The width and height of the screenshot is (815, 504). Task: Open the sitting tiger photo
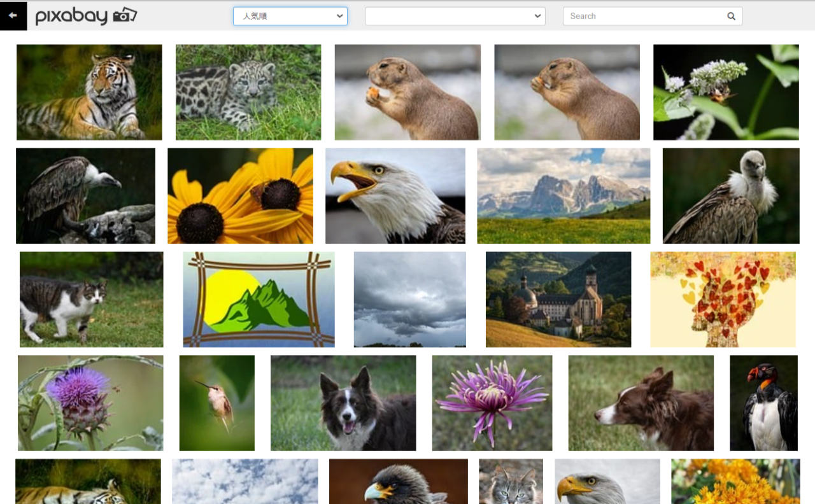click(x=89, y=92)
